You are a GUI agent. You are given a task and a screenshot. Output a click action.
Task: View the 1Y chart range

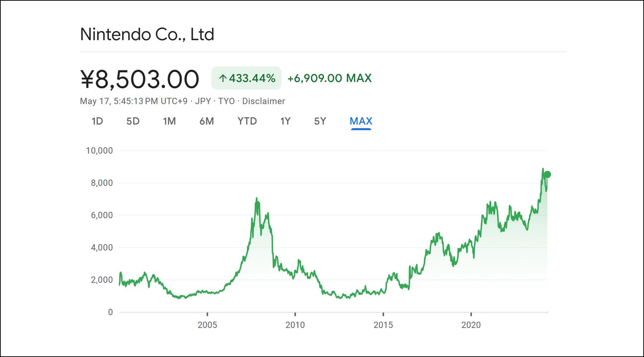point(286,121)
